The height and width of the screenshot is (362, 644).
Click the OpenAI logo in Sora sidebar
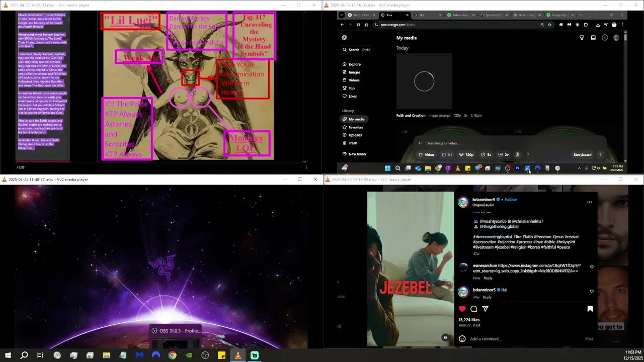345,38
